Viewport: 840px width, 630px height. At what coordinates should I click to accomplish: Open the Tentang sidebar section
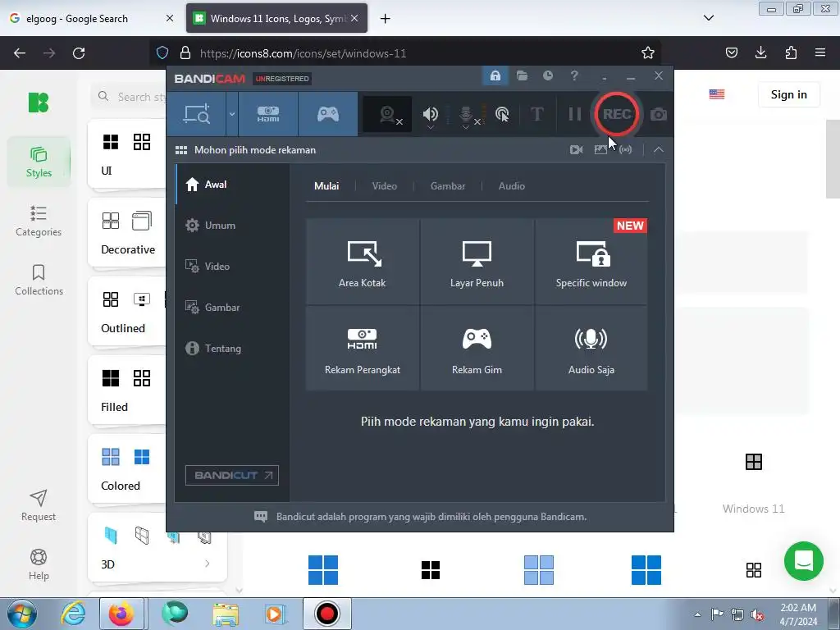[232, 348]
